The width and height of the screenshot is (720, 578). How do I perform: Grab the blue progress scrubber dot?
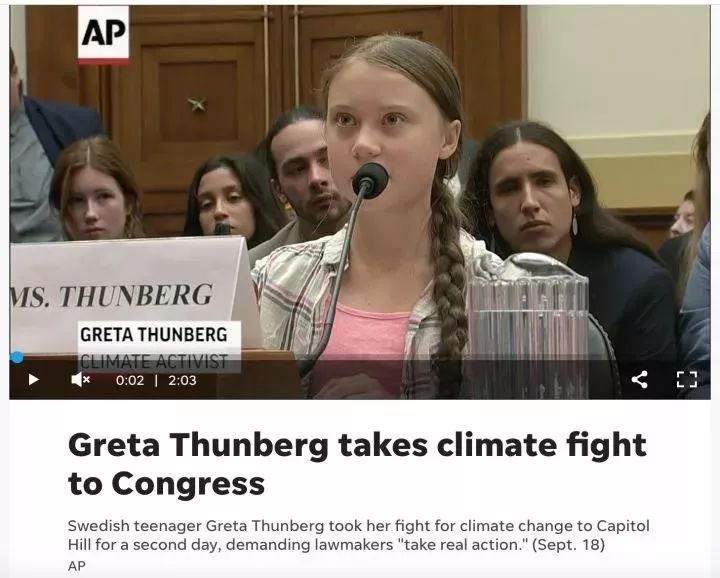tap(17, 357)
